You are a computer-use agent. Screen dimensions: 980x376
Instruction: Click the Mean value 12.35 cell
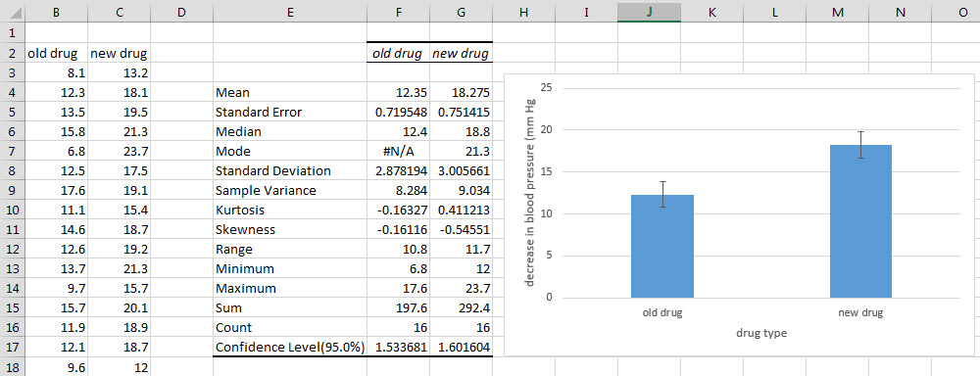click(398, 92)
